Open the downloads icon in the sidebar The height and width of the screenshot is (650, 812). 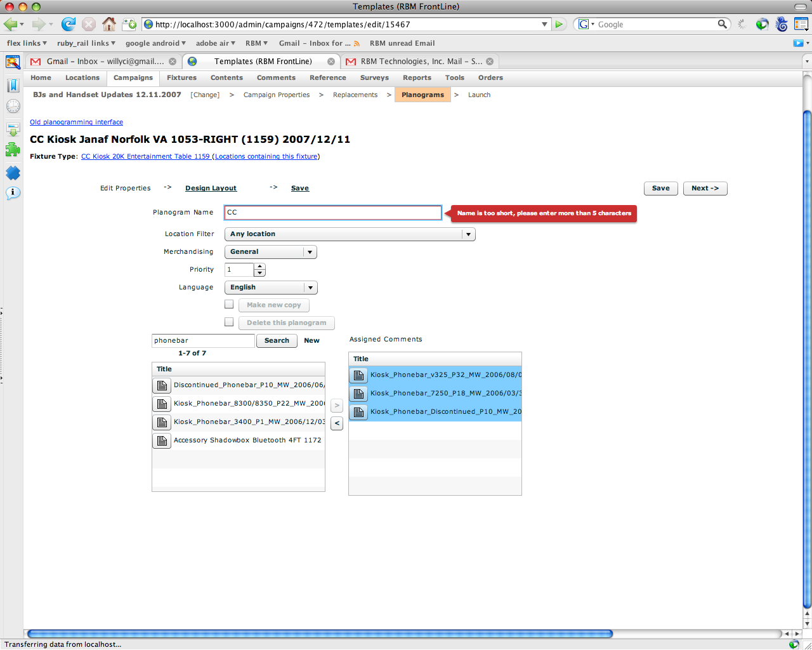tap(13, 128)
